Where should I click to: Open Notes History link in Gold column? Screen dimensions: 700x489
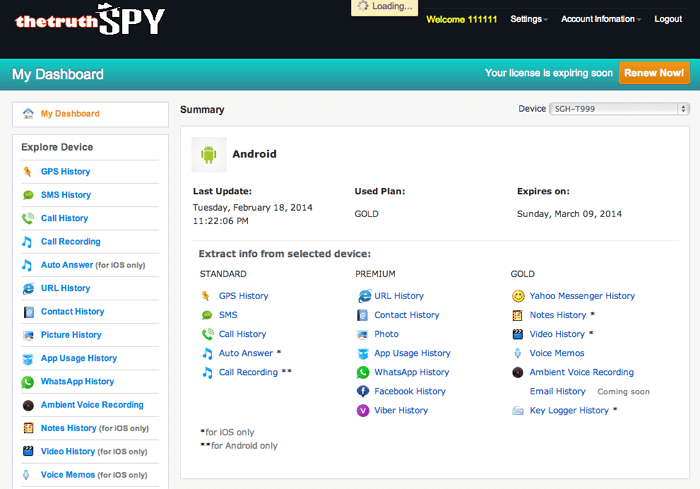pos(557,315)
